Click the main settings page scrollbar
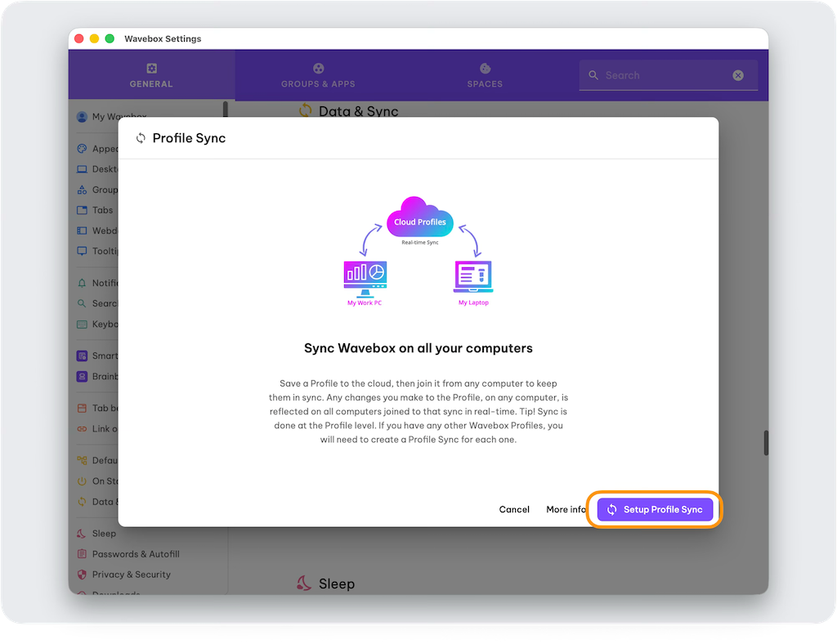This screenshot has height=644, width=837. click(x=766, y=442)
